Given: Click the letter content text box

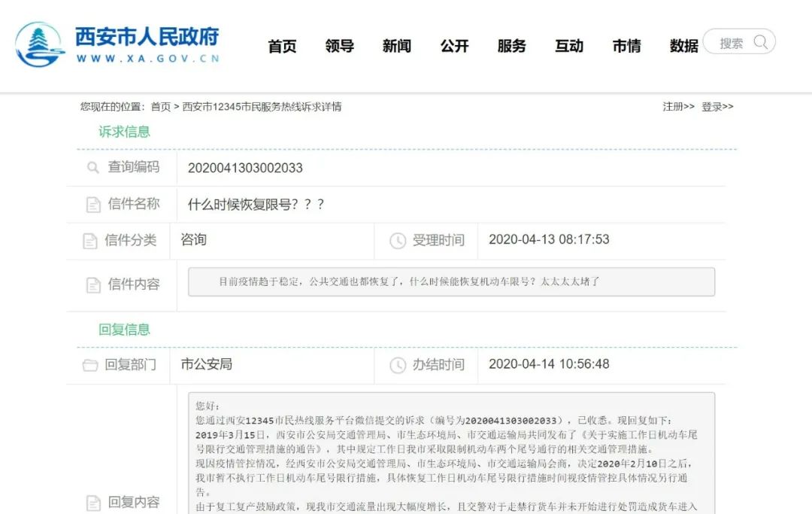Looking at the screenshot, I should 452,282.
